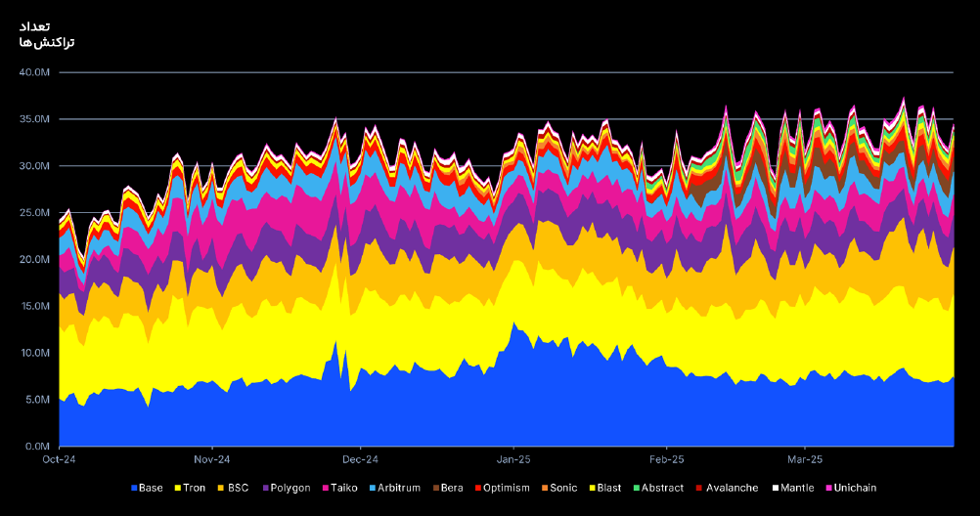Click the 40.0M y-axis label
Image resolution: width=980 pixels, height=516 pixels.
[x=34, y=72]
